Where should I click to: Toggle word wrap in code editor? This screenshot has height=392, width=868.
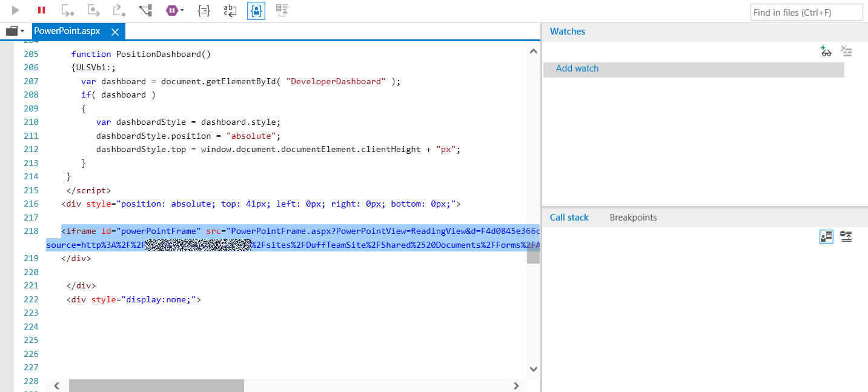click(x=230, y=10)
